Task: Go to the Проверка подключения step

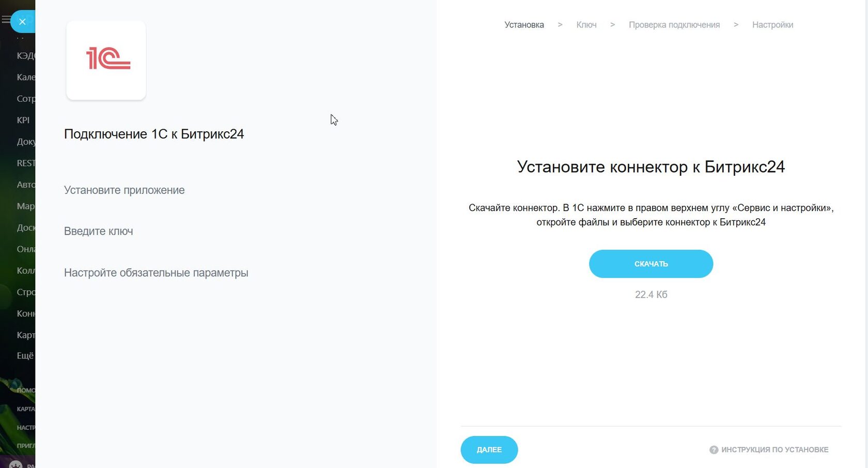Action: tap(674, 25)
